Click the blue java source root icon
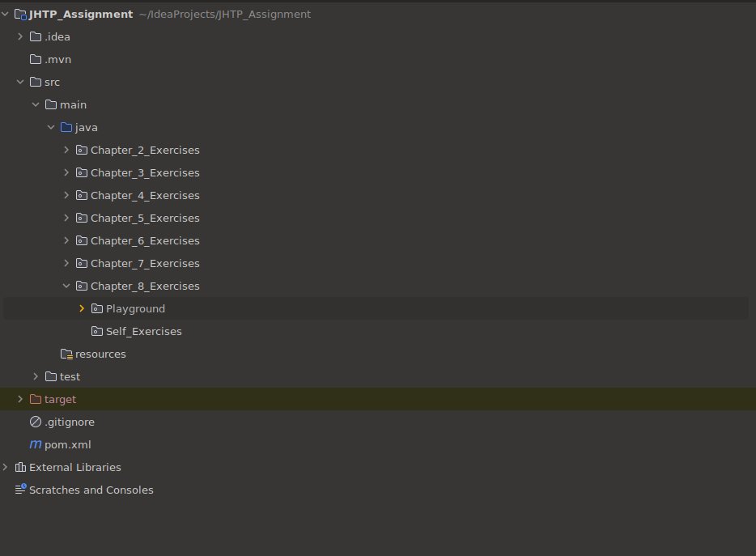756x556 pixels. [x=66, y=127]
